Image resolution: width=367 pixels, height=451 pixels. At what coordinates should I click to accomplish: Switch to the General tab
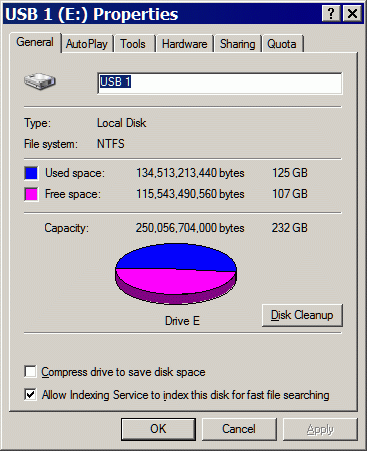(x=35, y=42)
